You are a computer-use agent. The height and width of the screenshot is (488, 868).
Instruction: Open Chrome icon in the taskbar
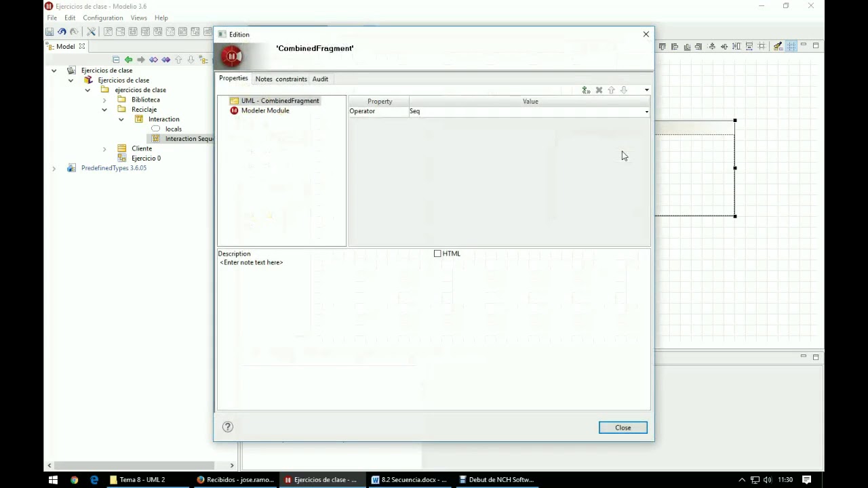(74, 480)
